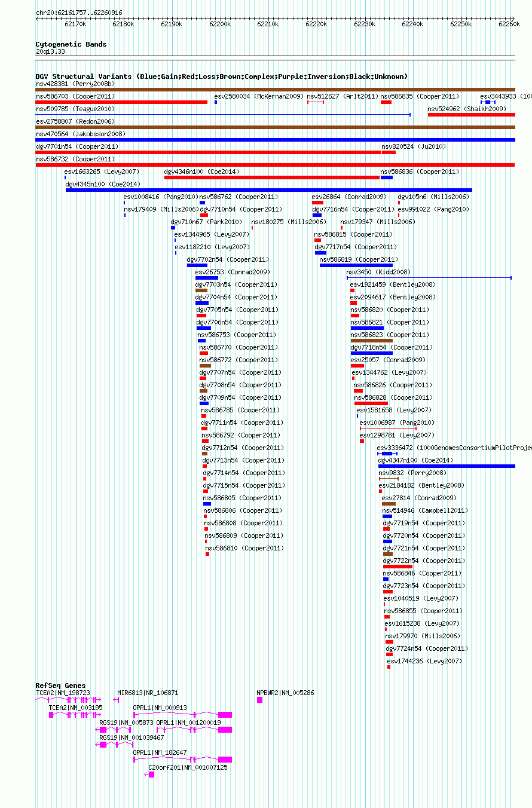Click 62210k ruler position label
Screen dimensions: 532x808
(268, 24)
